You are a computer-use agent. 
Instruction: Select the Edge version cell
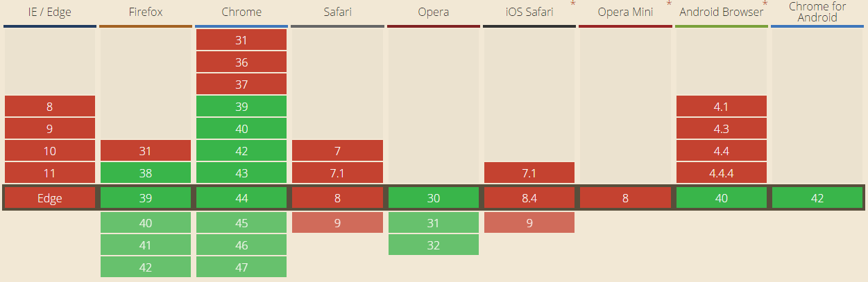coord(50,198)
